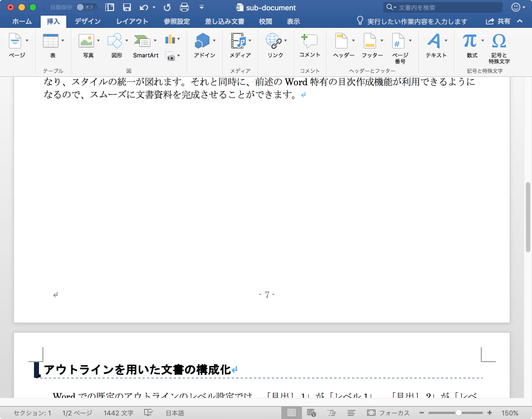Insert page number (ページ番号) icon
Image resolution: width=532 pixels, height=419 pixels.
(x=398, y=41)
